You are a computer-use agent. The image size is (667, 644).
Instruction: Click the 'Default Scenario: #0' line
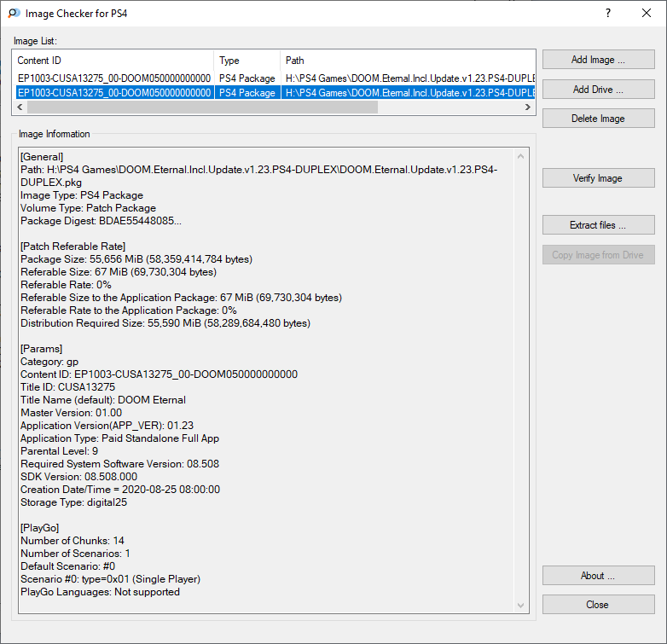click(x=67, y=566)
